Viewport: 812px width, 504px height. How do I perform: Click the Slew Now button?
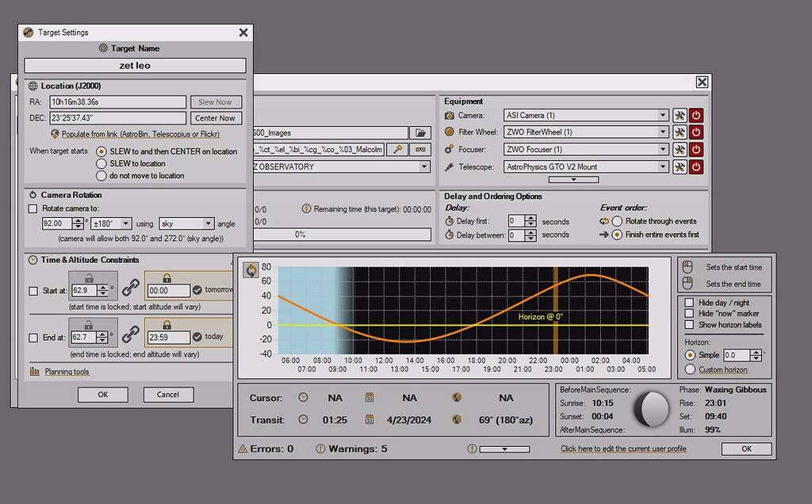[216, 101]
